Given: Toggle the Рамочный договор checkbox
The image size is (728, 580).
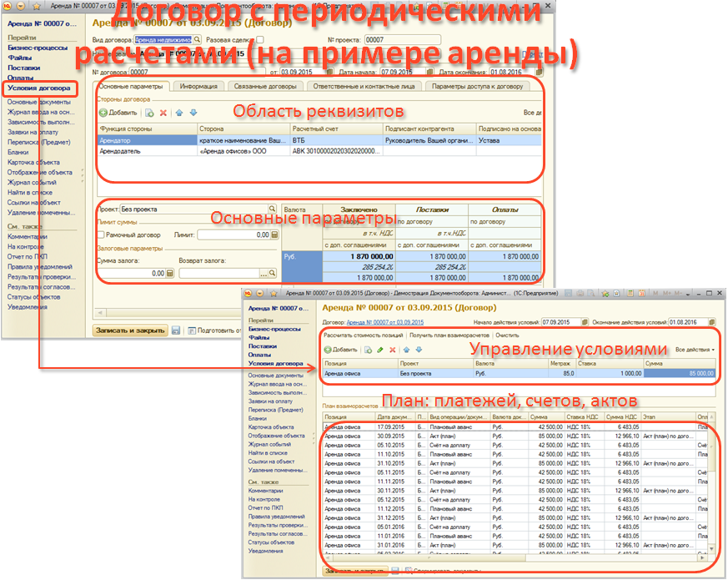Looking at the screenshot, I should pyautogui.click(x=103, y=236).
